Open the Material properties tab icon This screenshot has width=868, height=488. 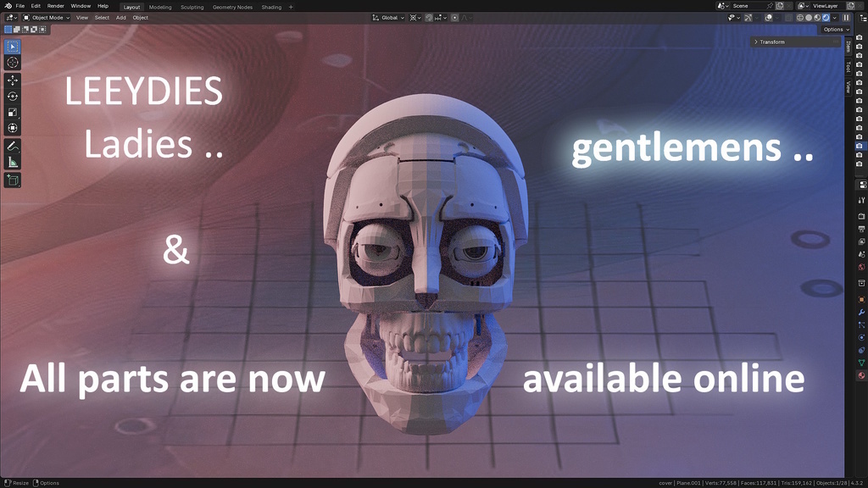[x=861, y=375]
